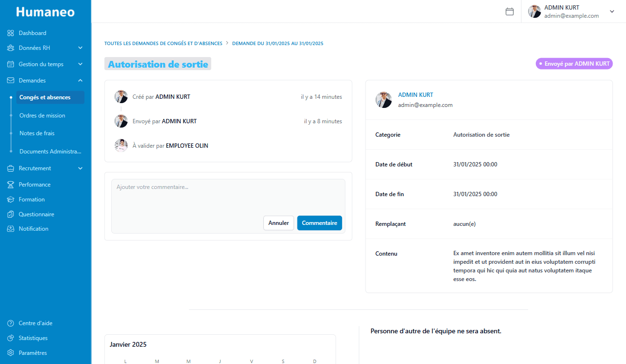Screen dimensions: 626x364
Task: Open Notification from the sidebar icon
Action: tap(10, 228)
